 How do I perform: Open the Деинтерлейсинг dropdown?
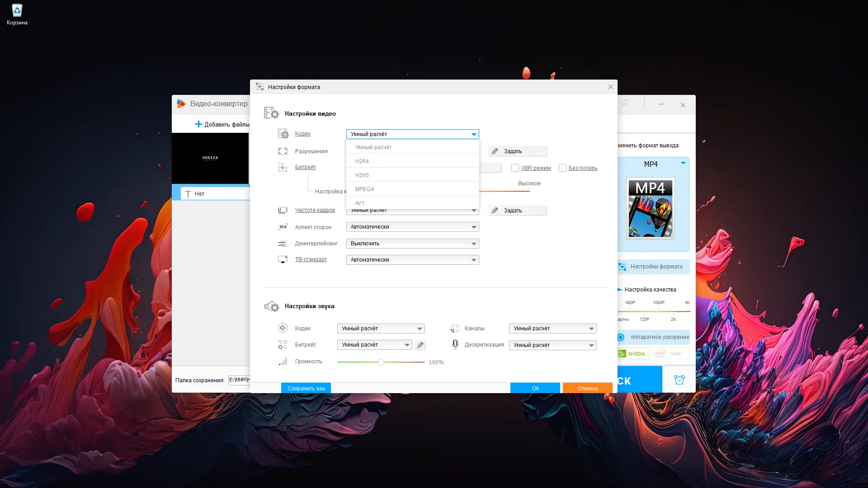click(x=412, y=244)
